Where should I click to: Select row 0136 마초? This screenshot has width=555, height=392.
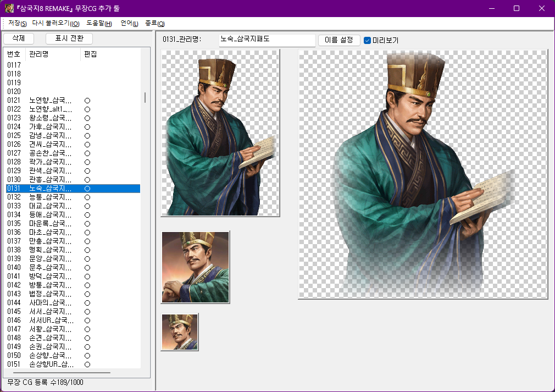pos(73,233)
